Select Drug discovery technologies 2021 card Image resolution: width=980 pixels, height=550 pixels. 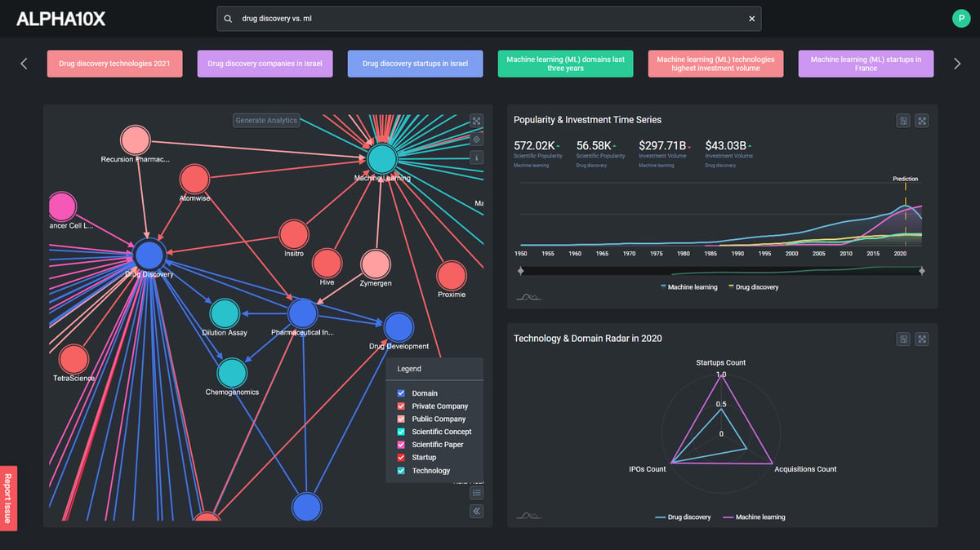click(115, 64)
